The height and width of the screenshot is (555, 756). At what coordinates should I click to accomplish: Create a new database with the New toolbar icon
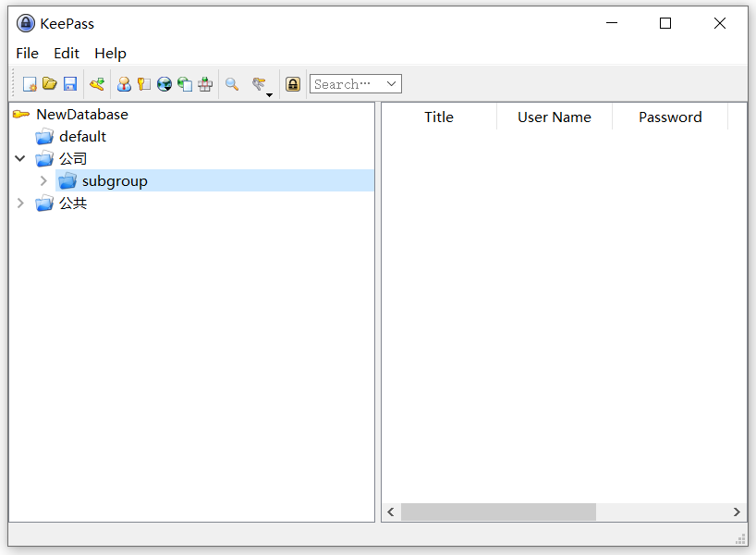point(30,84)
